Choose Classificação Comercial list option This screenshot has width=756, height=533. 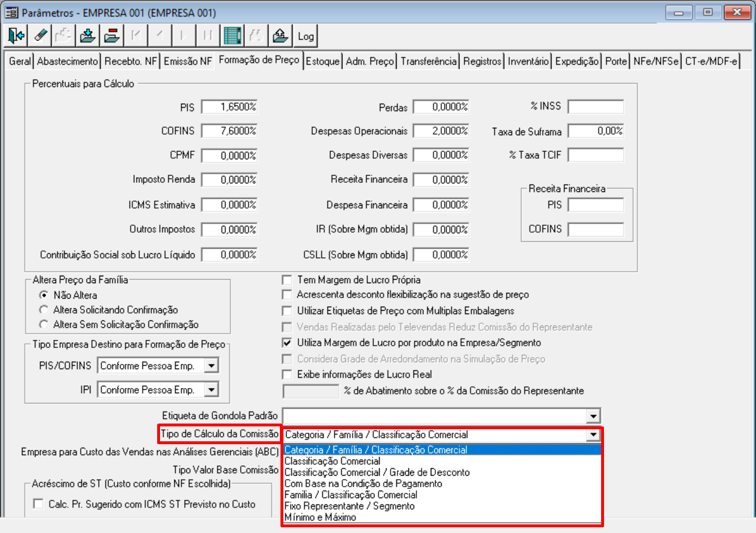click(x=442, y=461)
